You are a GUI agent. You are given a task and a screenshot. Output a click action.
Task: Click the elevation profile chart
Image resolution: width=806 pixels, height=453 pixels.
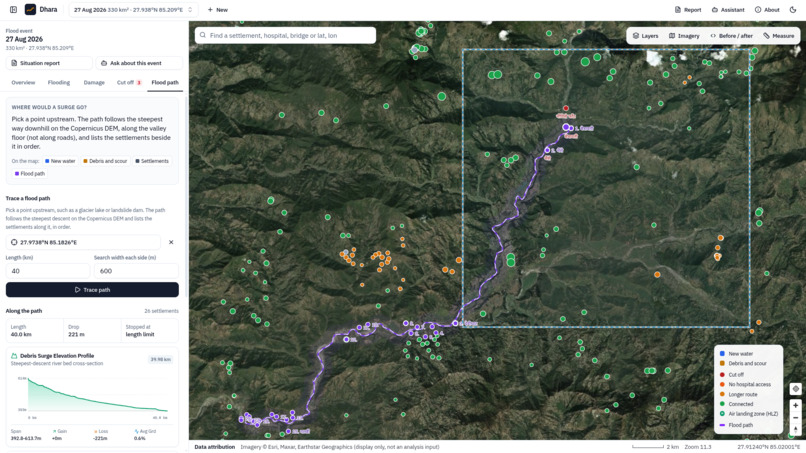coord(93,396)
